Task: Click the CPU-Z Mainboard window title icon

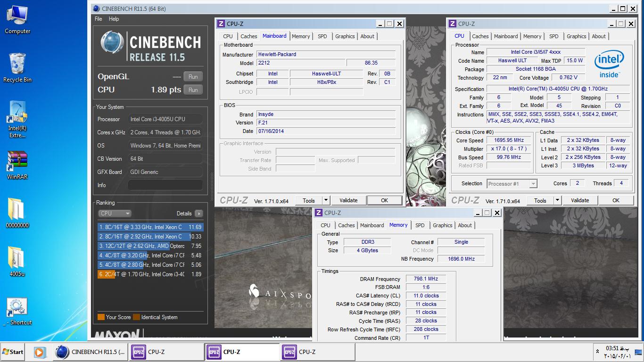Action: click(x=221, y=24)
